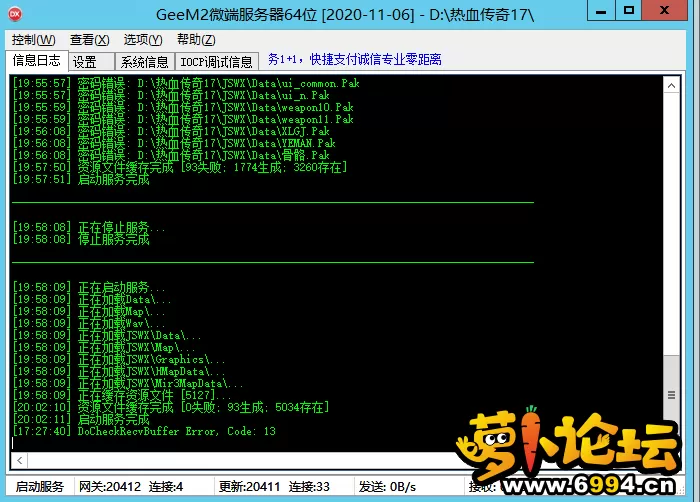Click the log line 正在停止服务...
Image resolution: width=700 pixels, height=502 pixels.
(89, 227)
